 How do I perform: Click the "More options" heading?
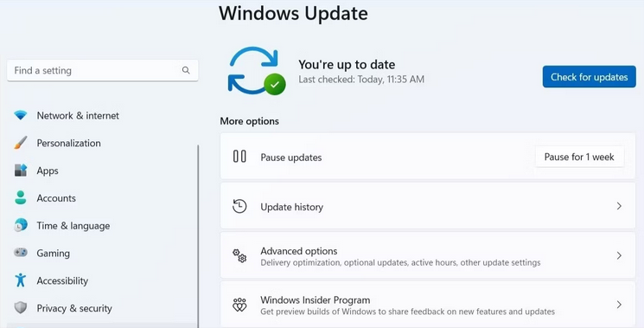click(x=249, y=121)
